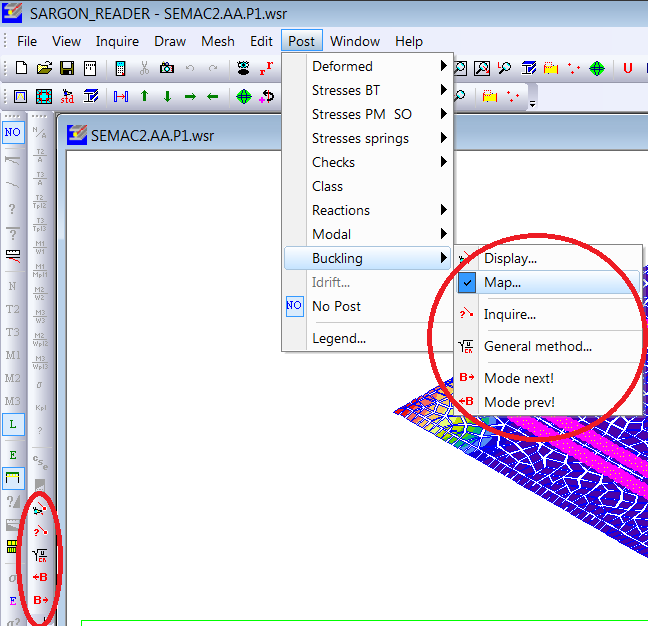Image resolution: width=648 pixels, height=626 pixels.
Task: Click General method... in Buckling submenu
Action: coord(537,347)
